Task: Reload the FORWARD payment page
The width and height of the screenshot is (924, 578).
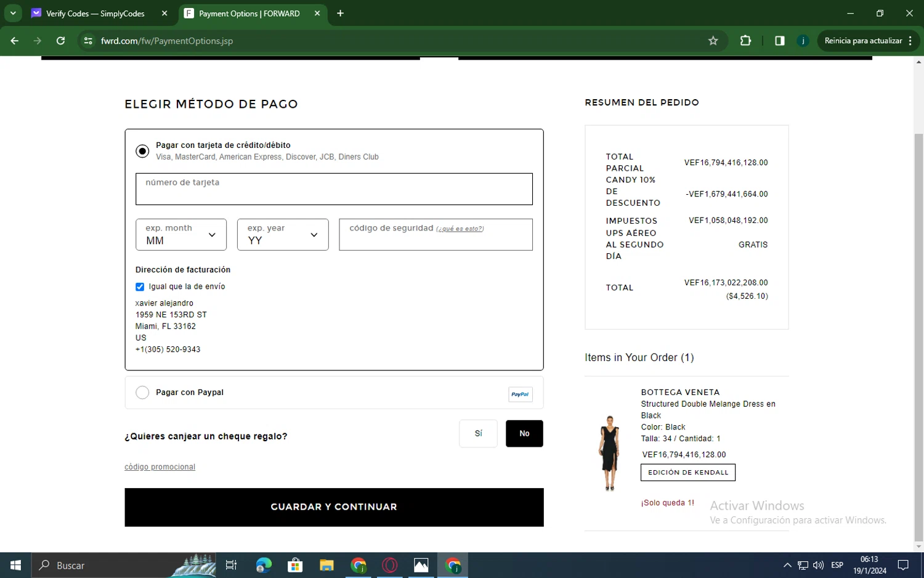Action: point(60,41)
